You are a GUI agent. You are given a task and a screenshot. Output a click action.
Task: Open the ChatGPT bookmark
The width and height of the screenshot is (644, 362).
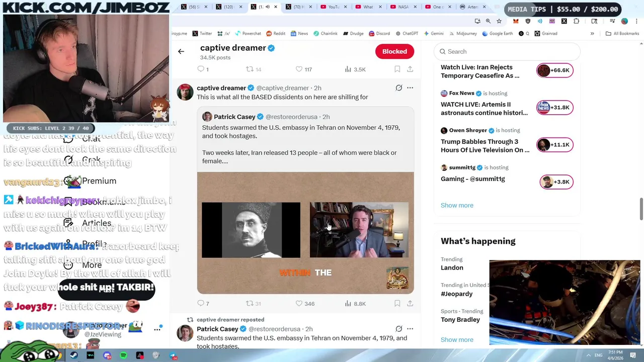tap(407, 33)
